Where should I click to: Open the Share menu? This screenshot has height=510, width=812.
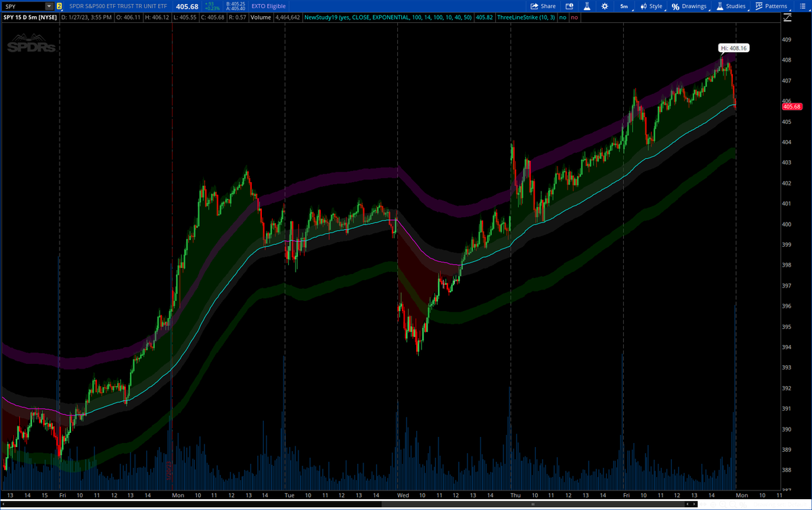(543, 6)
